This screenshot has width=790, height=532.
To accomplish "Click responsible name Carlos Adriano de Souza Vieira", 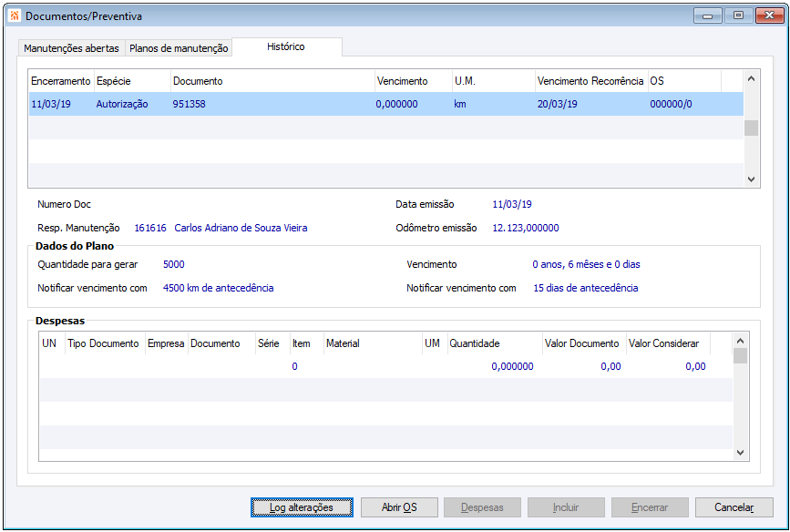I will pyautogui.click(x=241, y=228).
